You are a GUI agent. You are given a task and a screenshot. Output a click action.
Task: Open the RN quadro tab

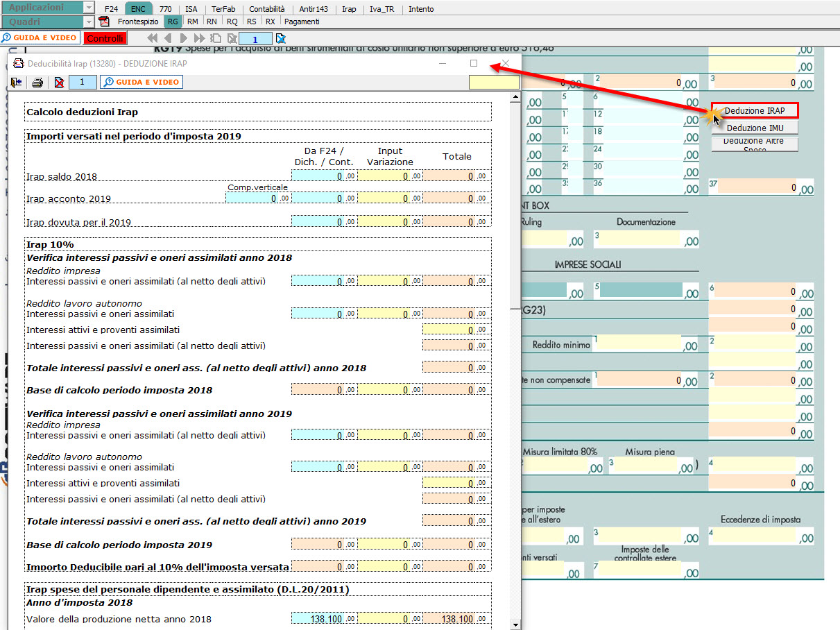pos(212,22)
